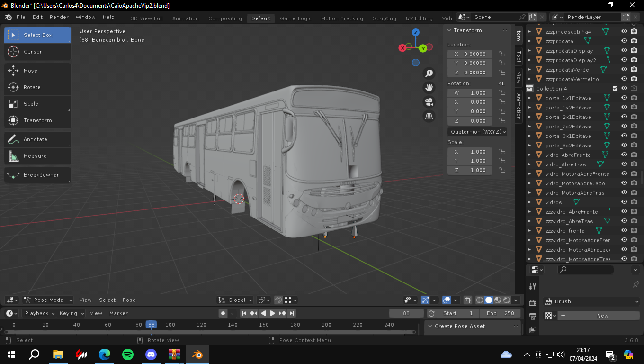
Task: Open Spotify from the taskbar
Action: click(128, 354)
